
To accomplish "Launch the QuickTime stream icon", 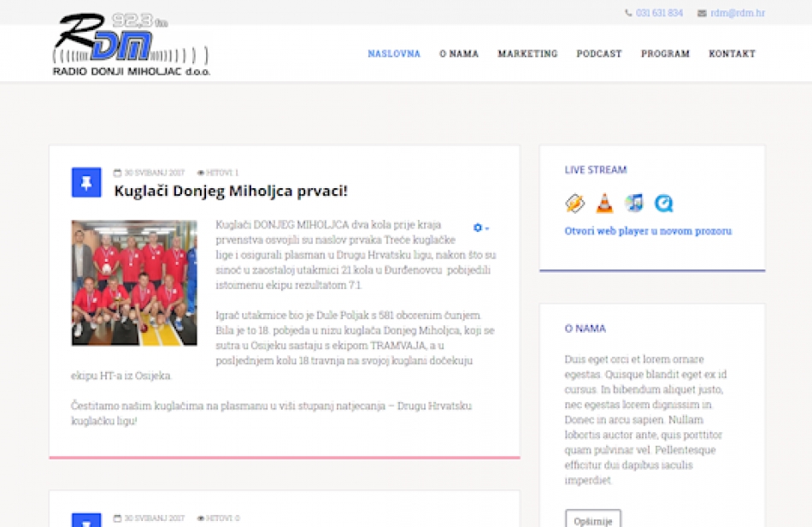I will [664, 204].
